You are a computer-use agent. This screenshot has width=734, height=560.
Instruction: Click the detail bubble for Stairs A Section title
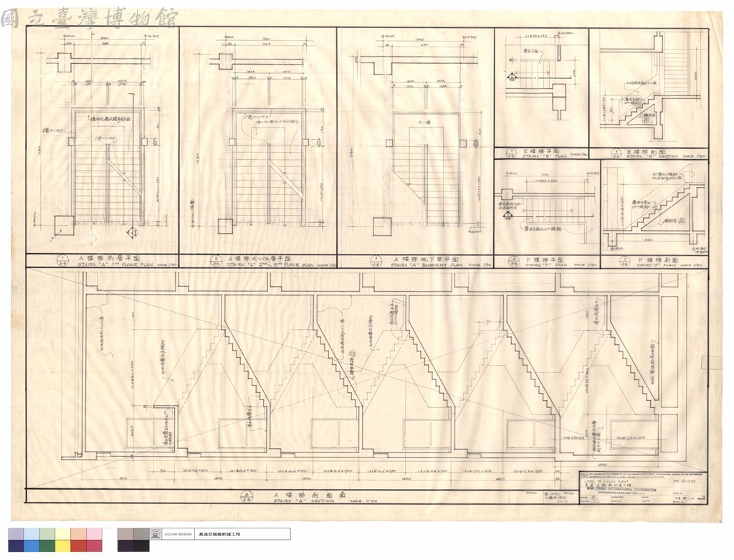point(247,498)
